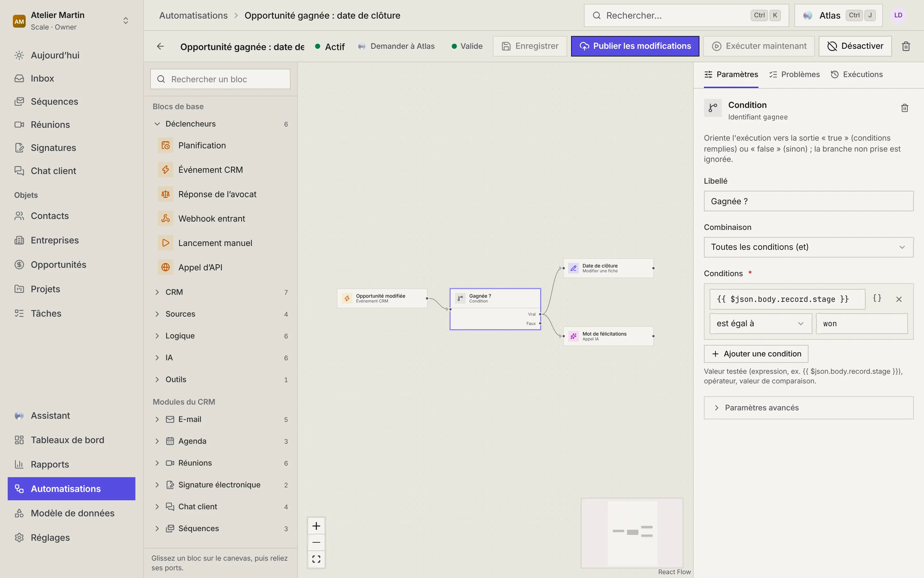This screenshot has height=578, width=924.
Task: Delete the Condition block via its trash icon
Action: (x=904, y=108)
